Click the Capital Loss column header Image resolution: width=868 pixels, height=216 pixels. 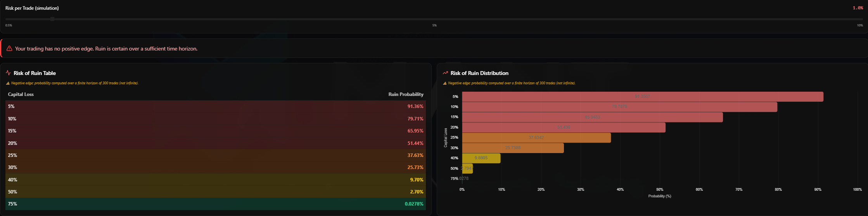21,94
